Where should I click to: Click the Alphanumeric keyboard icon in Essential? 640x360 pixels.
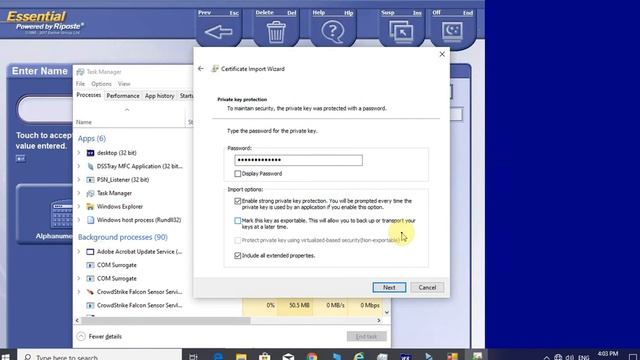(x=61, y=214)
